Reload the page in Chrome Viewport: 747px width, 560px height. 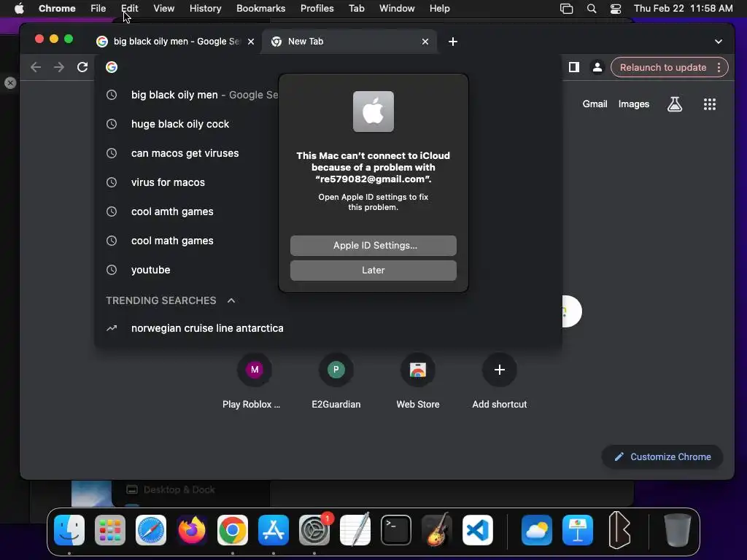pyautogui.click(x=82, y=67)
